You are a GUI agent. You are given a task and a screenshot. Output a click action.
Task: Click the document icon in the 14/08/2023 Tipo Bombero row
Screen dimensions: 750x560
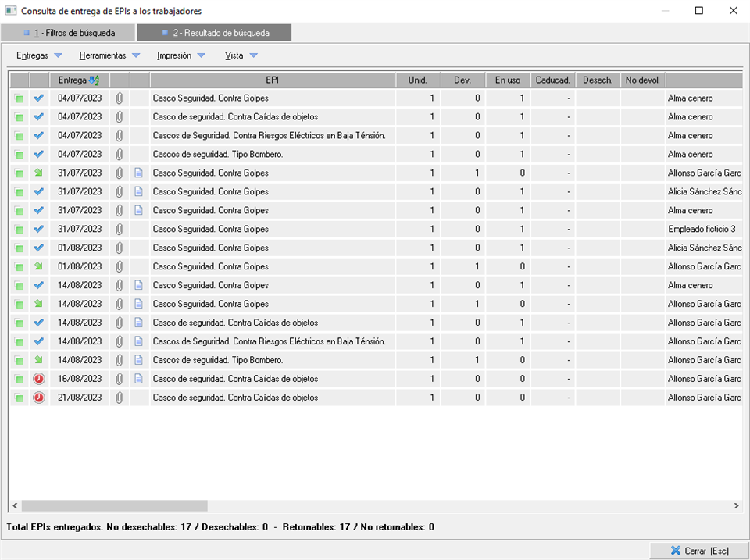coord(139,360)
